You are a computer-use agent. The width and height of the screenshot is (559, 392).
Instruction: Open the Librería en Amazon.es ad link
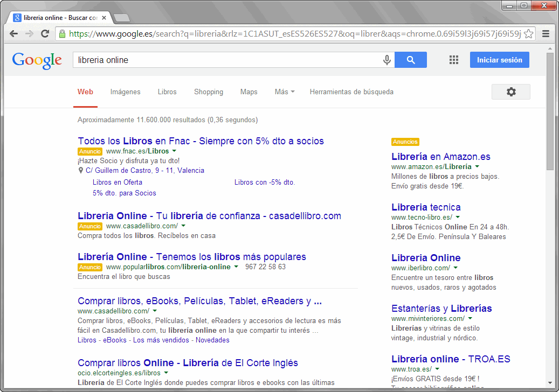(440, 157)
